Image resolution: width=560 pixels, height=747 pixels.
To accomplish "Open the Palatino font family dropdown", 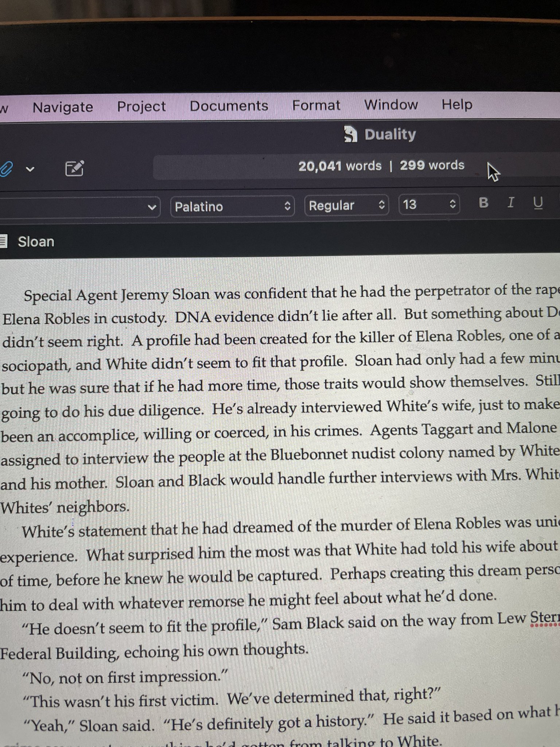I will [x=232, y=206].
